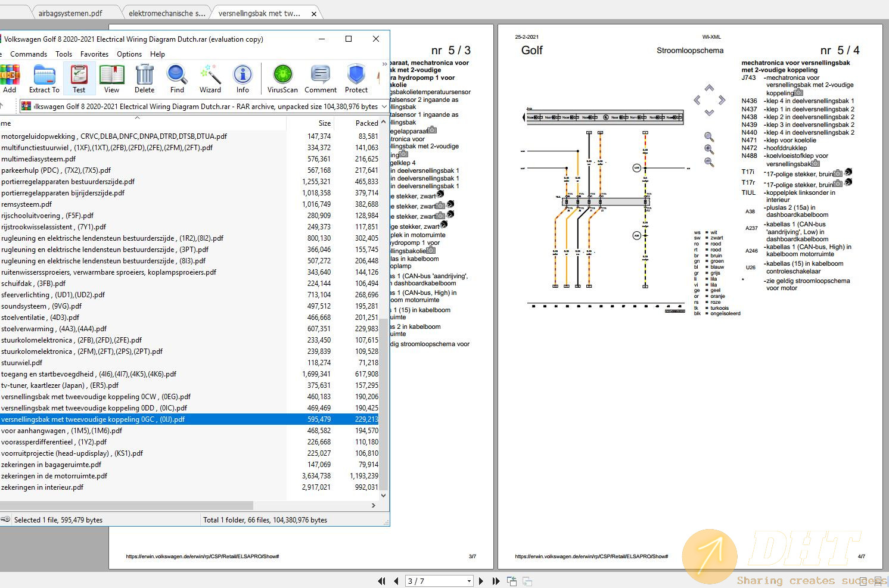The image size is (889, 588).
Task: Pan diagram right with the right arrow
Action: [722, 100]
